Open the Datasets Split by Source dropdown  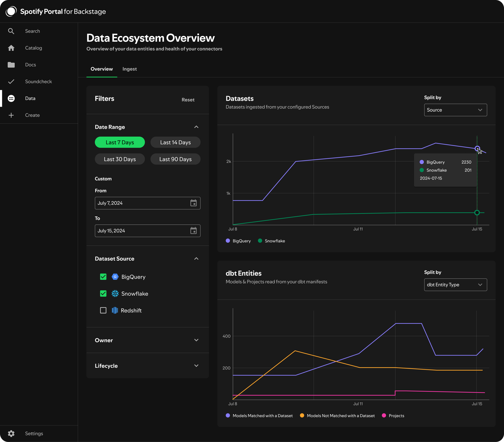455,110
